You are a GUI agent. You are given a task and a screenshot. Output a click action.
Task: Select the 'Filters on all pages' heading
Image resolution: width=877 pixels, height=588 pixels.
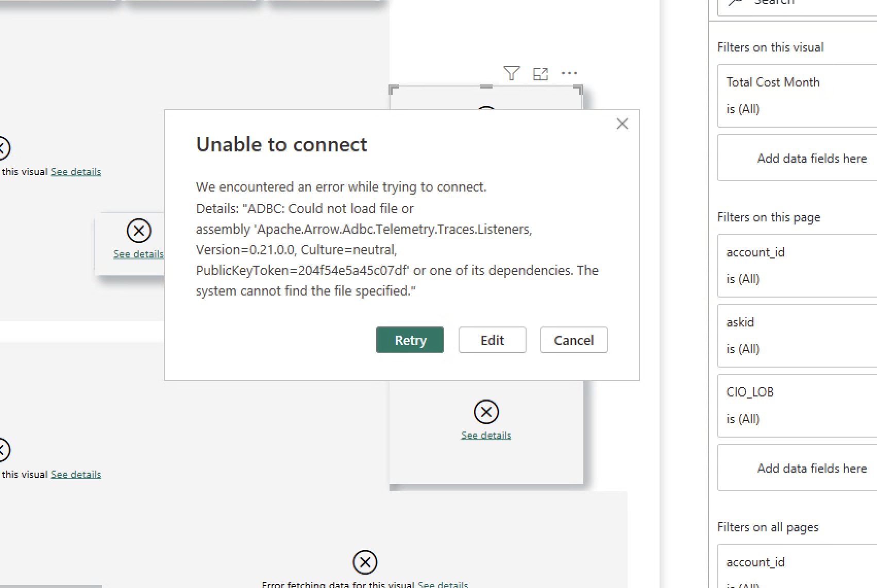[x=768, y=527]
